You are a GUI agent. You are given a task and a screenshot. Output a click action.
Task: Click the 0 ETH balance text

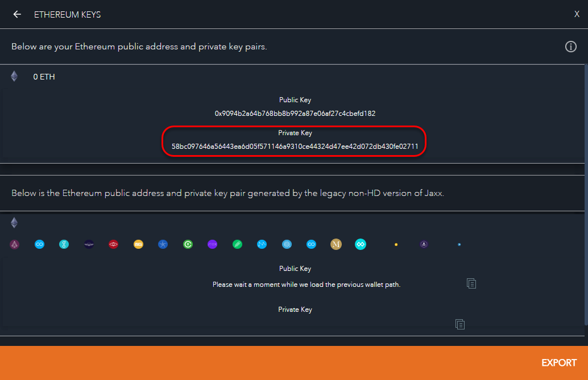pyautogui.click(x=44, y=77)
